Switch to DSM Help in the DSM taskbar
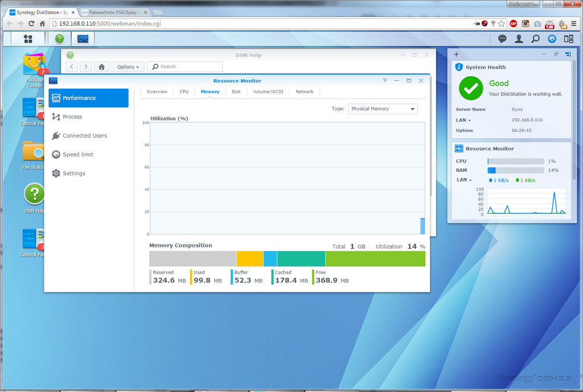 click(59, 39)
